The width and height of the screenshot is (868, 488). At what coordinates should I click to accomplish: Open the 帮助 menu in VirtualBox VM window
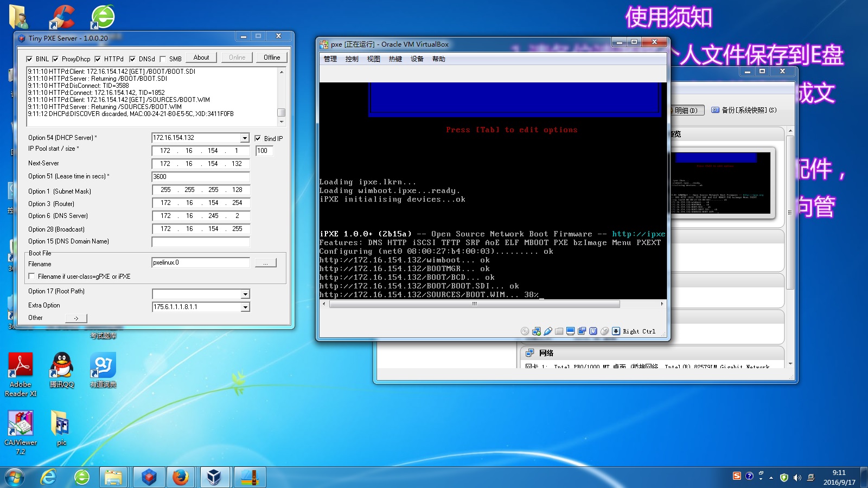[x=439, y=59]
